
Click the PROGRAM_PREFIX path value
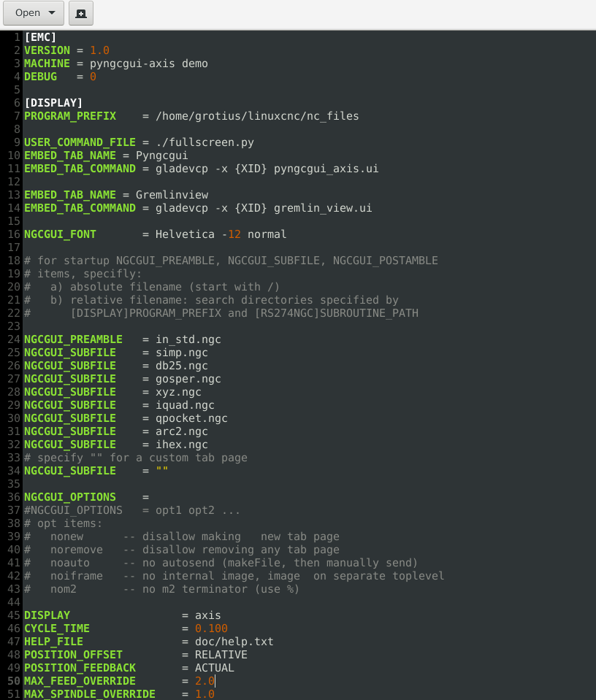coord(257,116)
